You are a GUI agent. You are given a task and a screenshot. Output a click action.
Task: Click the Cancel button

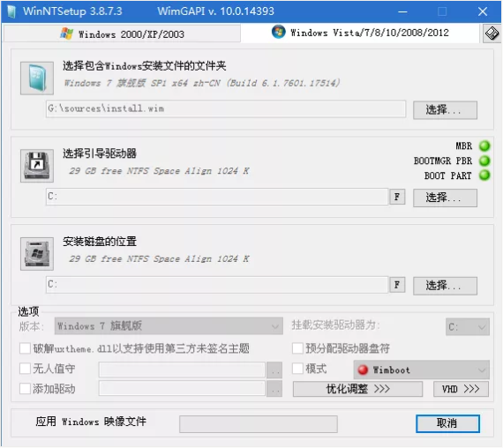point(447,423)
